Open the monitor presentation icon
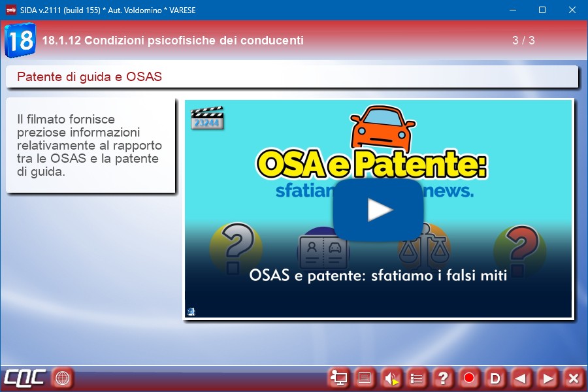588x392 pixels. 339,378
